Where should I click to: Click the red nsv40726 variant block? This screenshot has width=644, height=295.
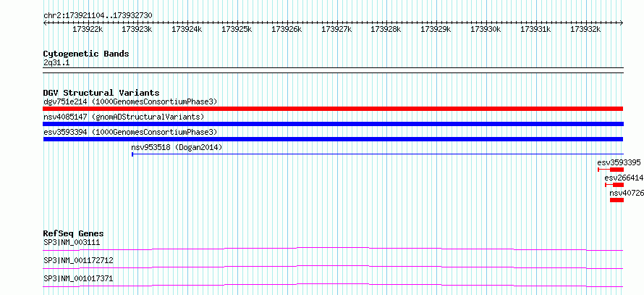(x=617, y=200)
